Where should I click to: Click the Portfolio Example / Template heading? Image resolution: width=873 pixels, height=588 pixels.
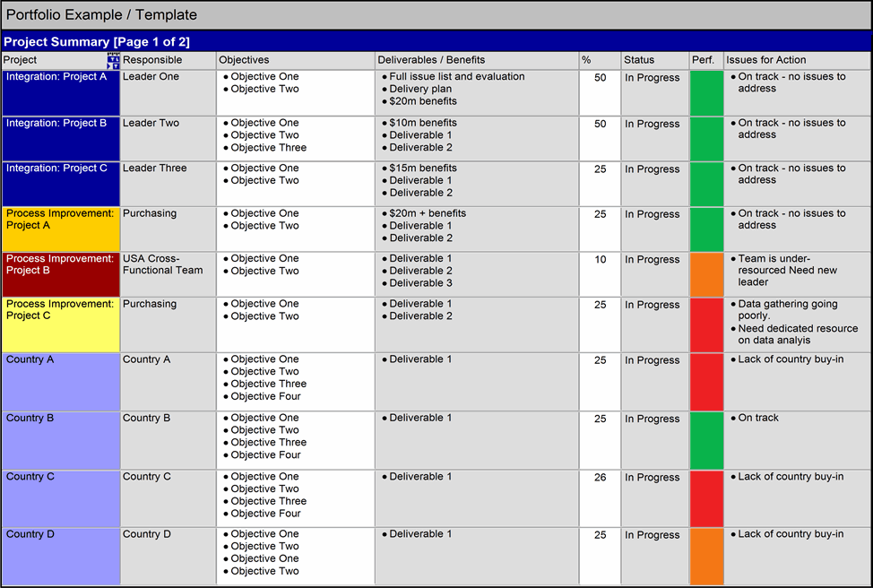[x=102, y=15]
